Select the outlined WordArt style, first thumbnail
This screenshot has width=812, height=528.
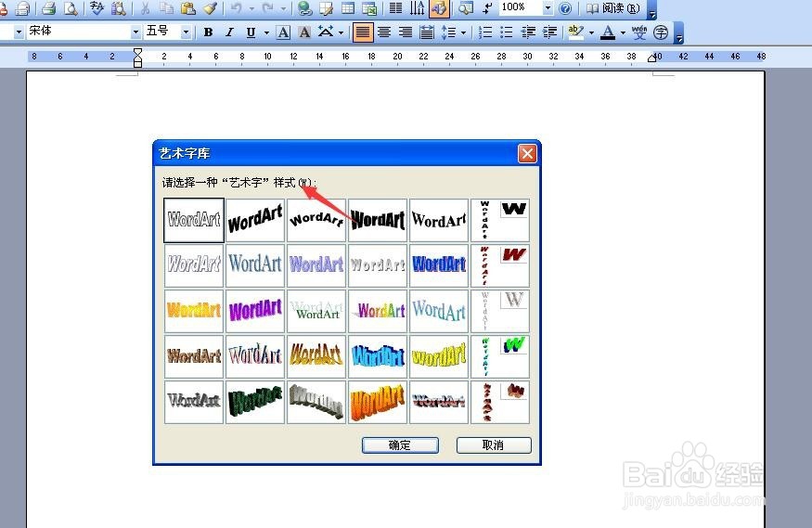coord(194,220)
